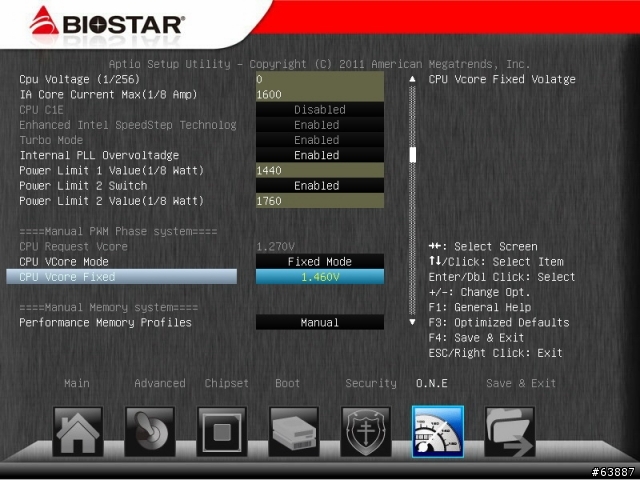Select Power Limit 2 Switch label

tap(83, 186)
